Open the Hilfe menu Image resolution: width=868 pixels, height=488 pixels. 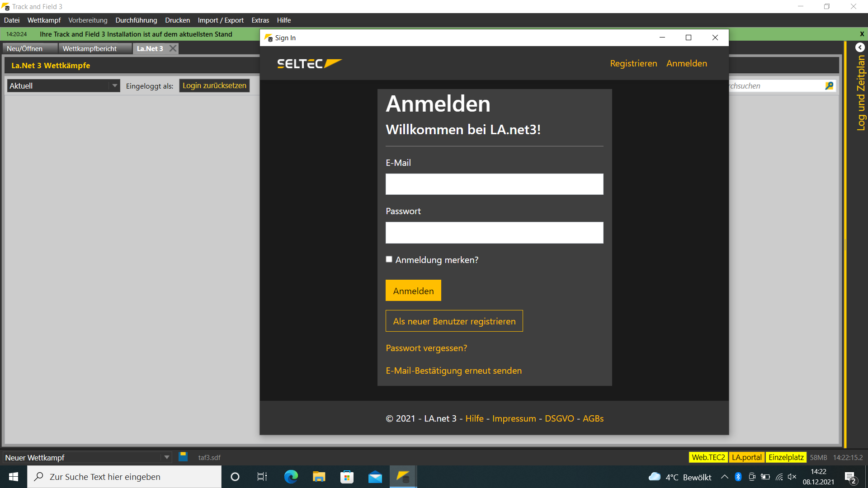[284, 20]
